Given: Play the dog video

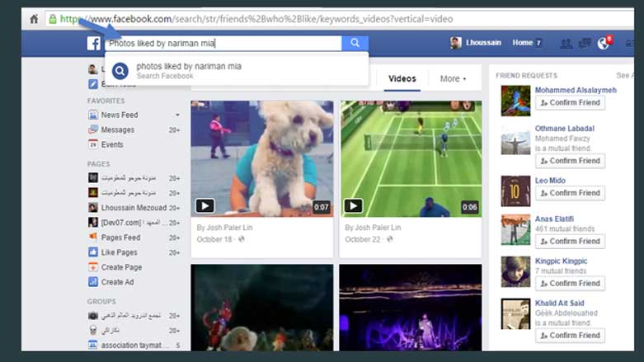Looking at the screenshot, I should click(204, 206).
